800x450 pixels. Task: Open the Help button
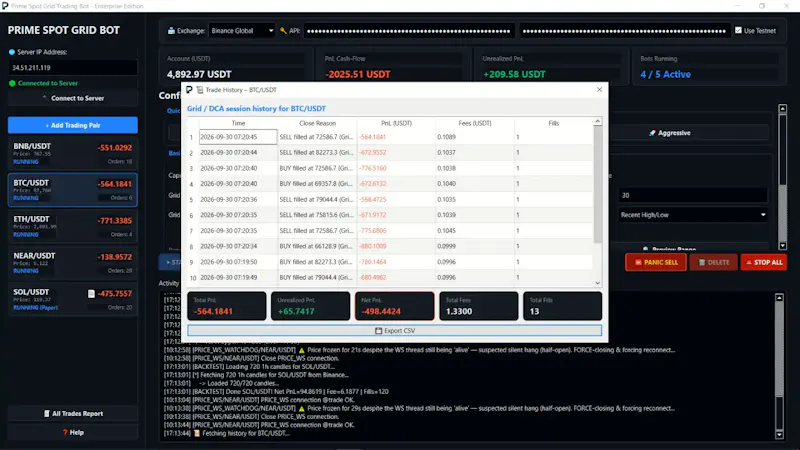[72, 432]
